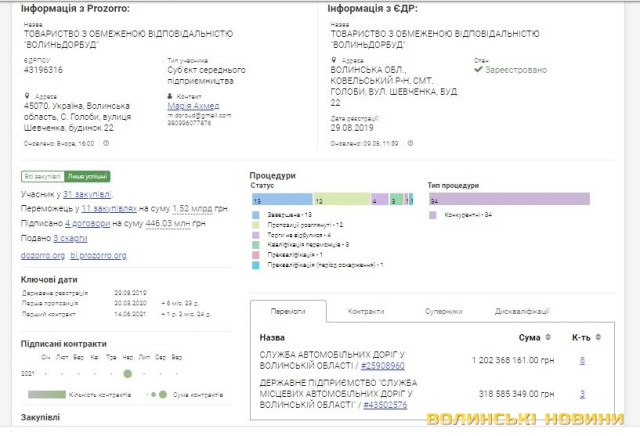Follow the dozorro.org link

pyautogui.click(x=42, y=255)
